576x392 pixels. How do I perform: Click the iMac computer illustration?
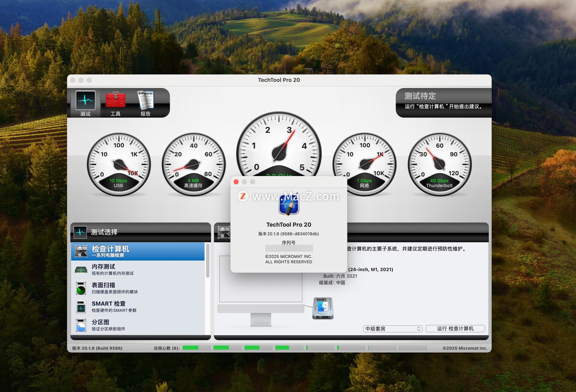[x=260, y=291]
